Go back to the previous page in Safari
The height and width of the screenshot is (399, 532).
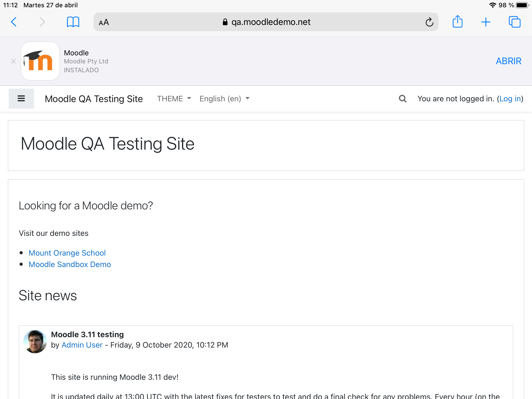coord(14,22)
